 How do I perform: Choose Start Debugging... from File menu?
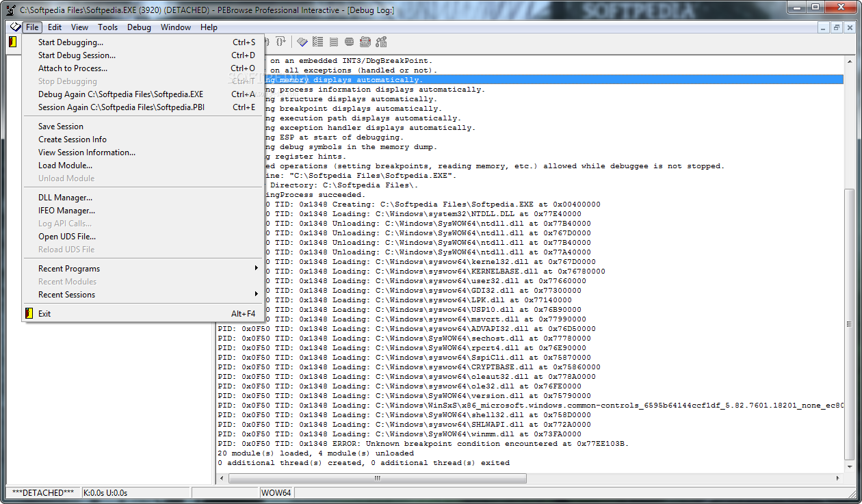pyautogui.click(x=143, y=42)
